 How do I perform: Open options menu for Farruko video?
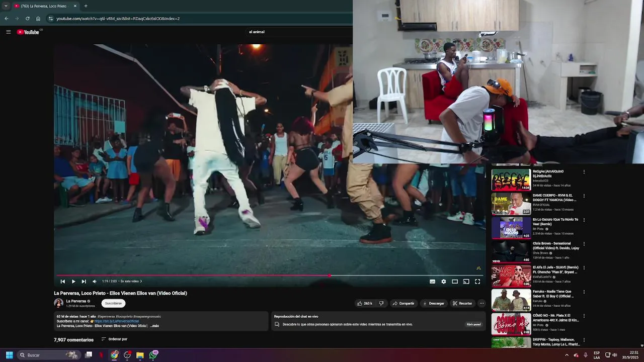[584, 292]
